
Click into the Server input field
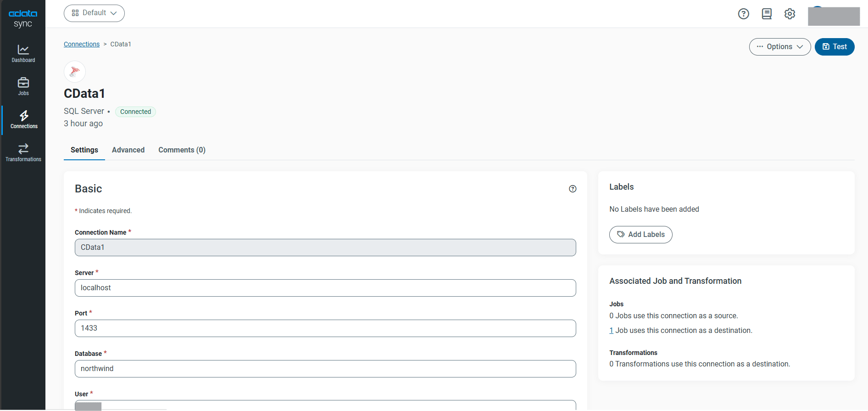(325, 288)
